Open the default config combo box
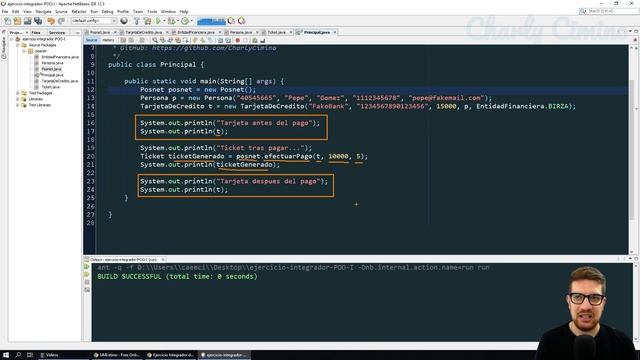The image size is (640, 360). 94,21
